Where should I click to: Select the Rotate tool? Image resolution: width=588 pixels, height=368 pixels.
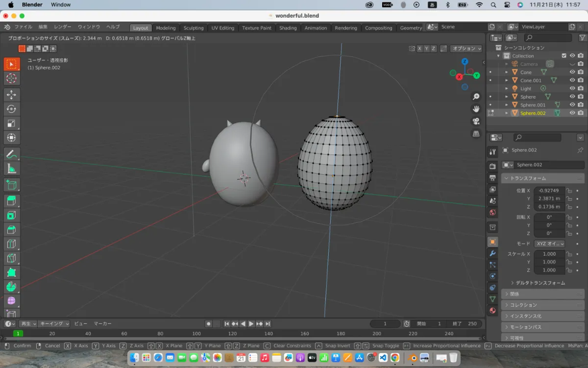coord(11,109)
